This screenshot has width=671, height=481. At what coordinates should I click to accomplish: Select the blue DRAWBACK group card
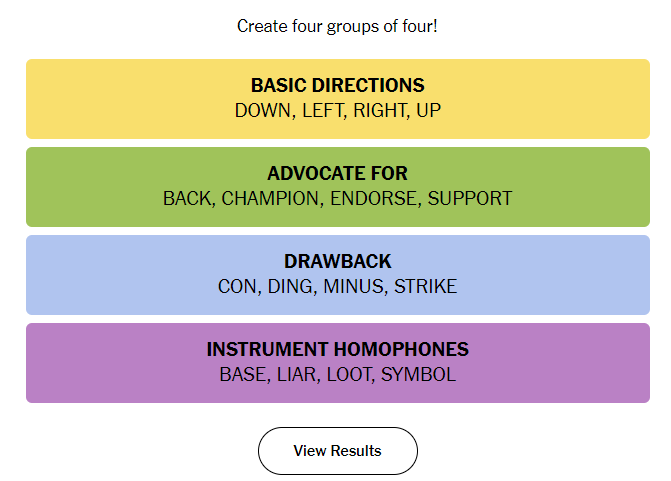338,275
